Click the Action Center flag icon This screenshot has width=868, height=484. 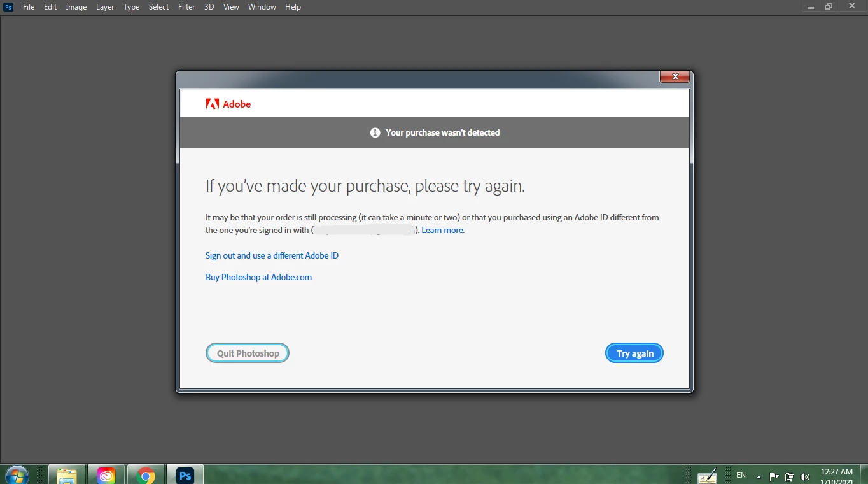tap(774, 476)
